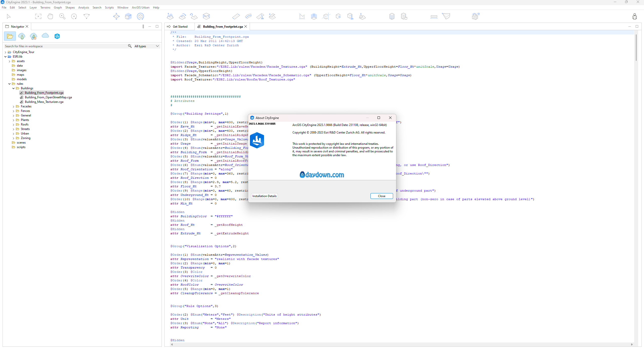644x349 pixels.
Task: Activate the Pan hand tool
Action: coord(50,17)
